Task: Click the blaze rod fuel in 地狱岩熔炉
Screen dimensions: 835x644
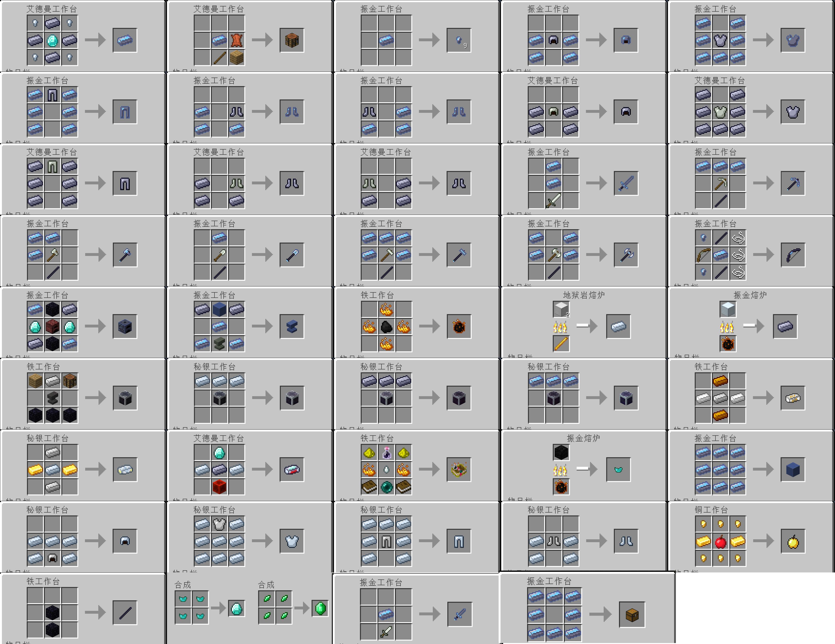Action: [561, 344]
